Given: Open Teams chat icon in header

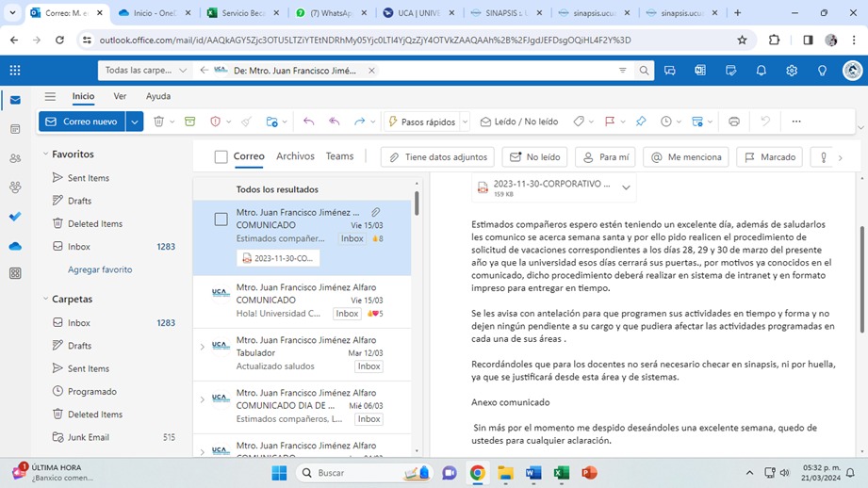Looking at the screenshot, I should coord(670,71).
